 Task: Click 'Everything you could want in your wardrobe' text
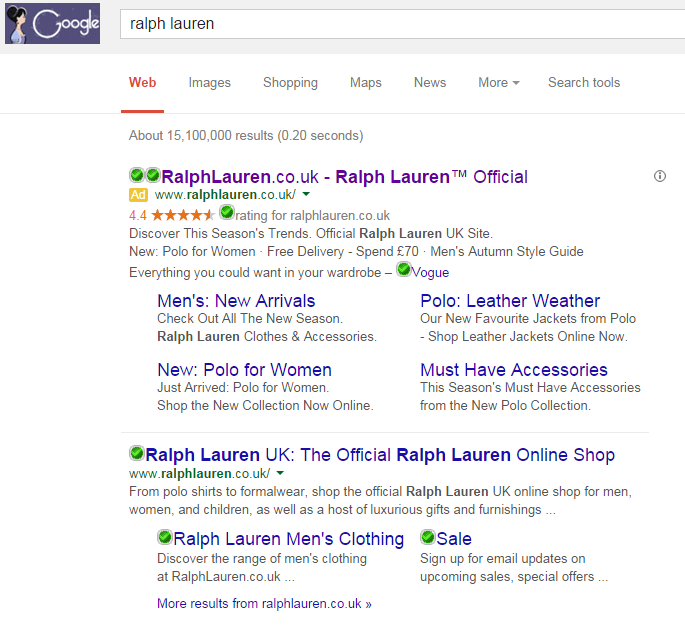coord(255,273)
